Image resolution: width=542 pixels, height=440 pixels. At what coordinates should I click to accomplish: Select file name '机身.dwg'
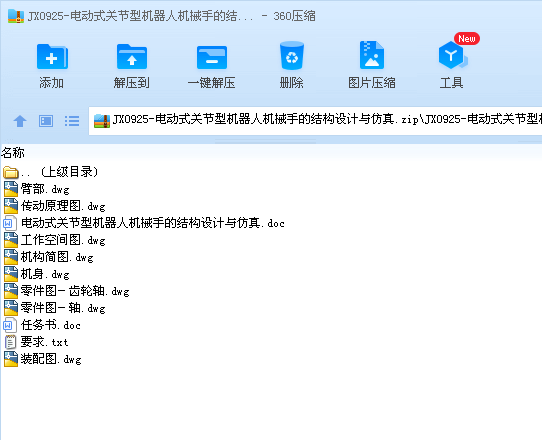click(45, 274)
